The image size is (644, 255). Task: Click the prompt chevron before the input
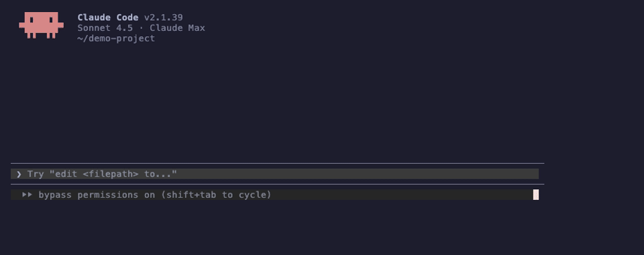[19, 174]
